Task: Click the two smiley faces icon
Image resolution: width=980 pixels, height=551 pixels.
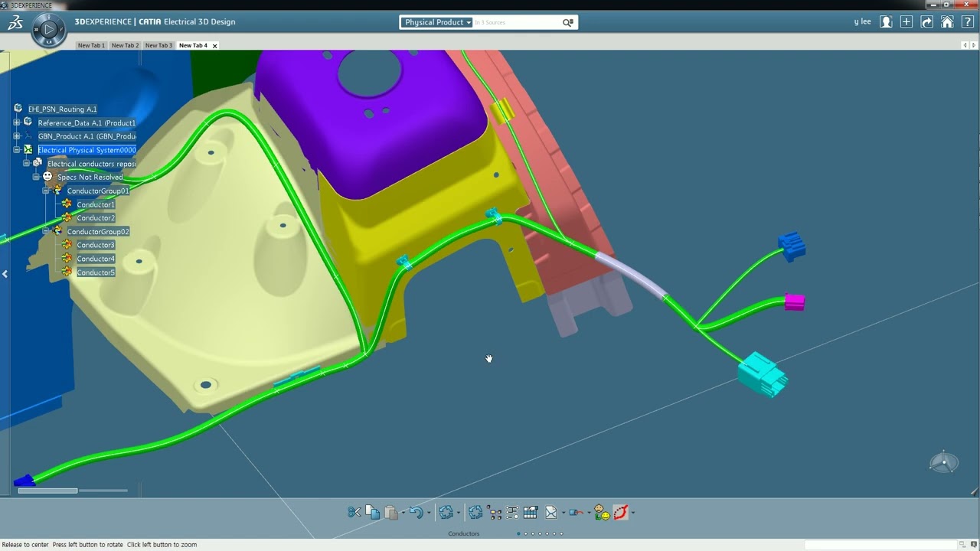Action: click(x=602, y=512)
